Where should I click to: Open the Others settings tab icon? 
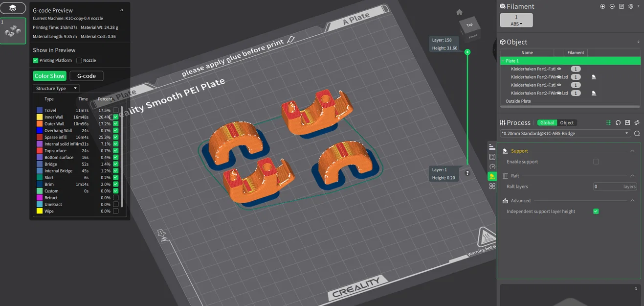[x=492, y=186]
